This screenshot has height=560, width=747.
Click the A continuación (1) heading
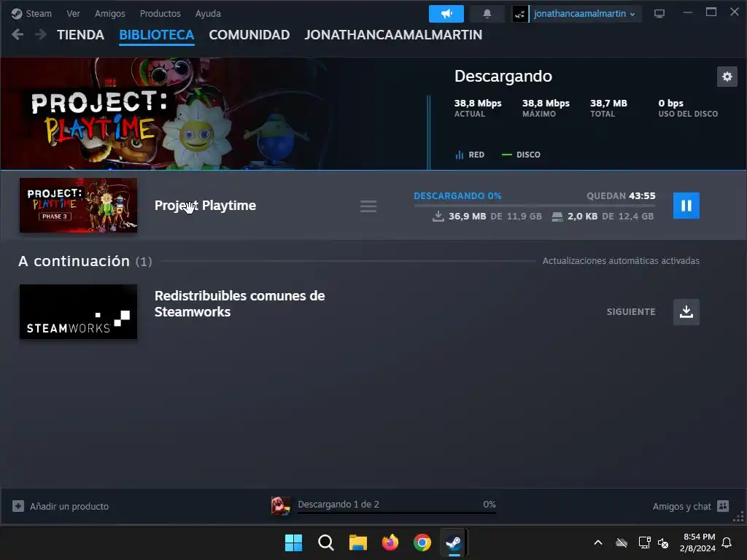tap(85, 261)
